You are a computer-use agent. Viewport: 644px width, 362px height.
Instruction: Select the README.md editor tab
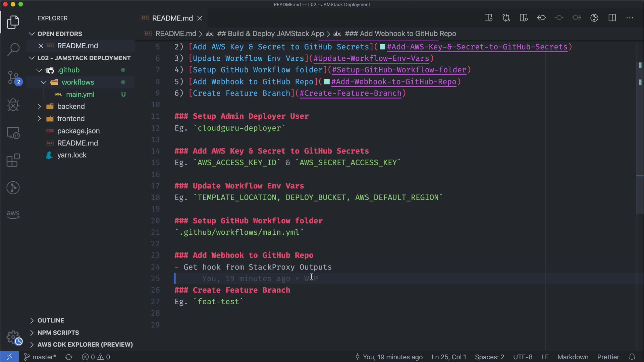172,18
